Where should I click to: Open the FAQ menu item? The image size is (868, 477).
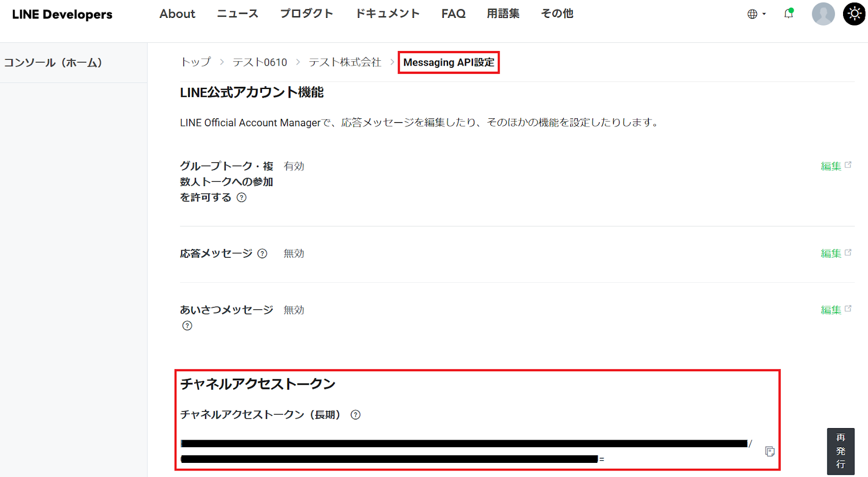pos(454,14)
